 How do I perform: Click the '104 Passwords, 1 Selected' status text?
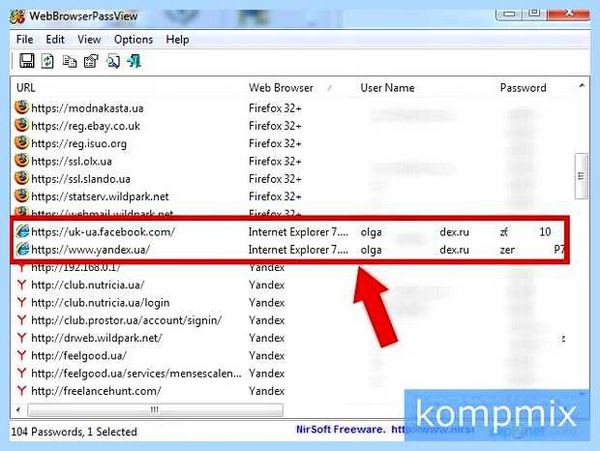click(x=74, y=431)
